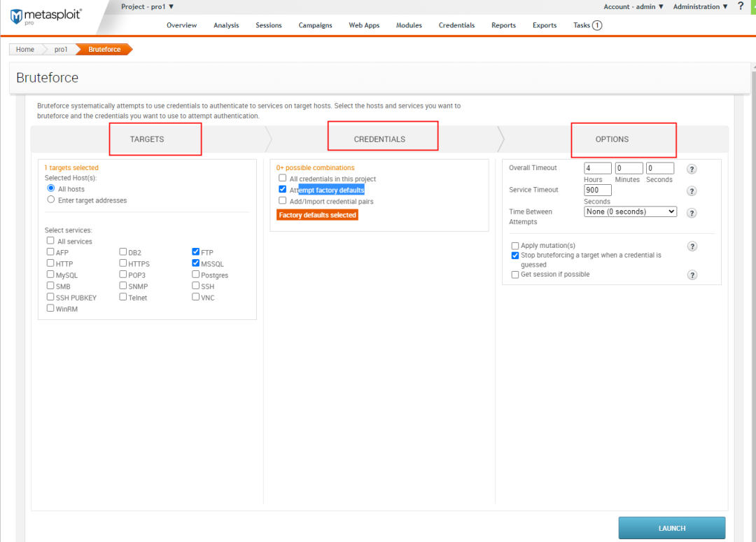Click the LAUNCH button
Screen dimensions: 756x542
click(671, 528)
